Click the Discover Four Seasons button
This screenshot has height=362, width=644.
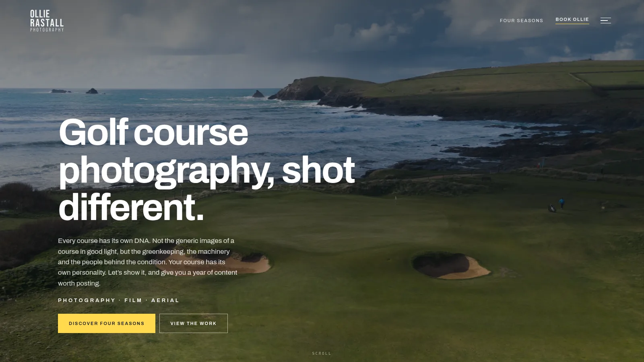[107, 323]
